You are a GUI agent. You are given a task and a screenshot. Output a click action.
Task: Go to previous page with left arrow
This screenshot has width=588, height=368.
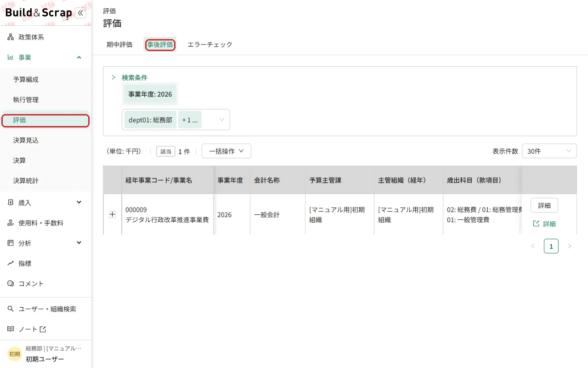tap(533, 247)
